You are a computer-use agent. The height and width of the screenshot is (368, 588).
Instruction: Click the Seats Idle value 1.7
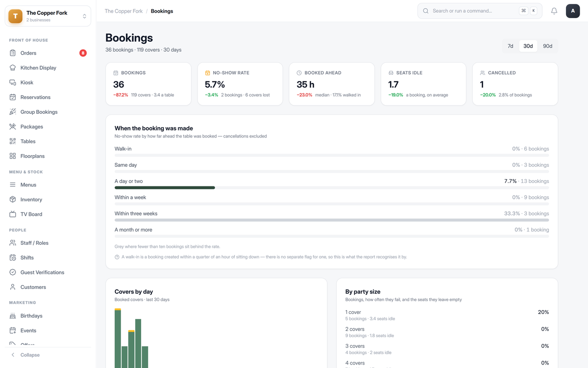coord(393,84)
